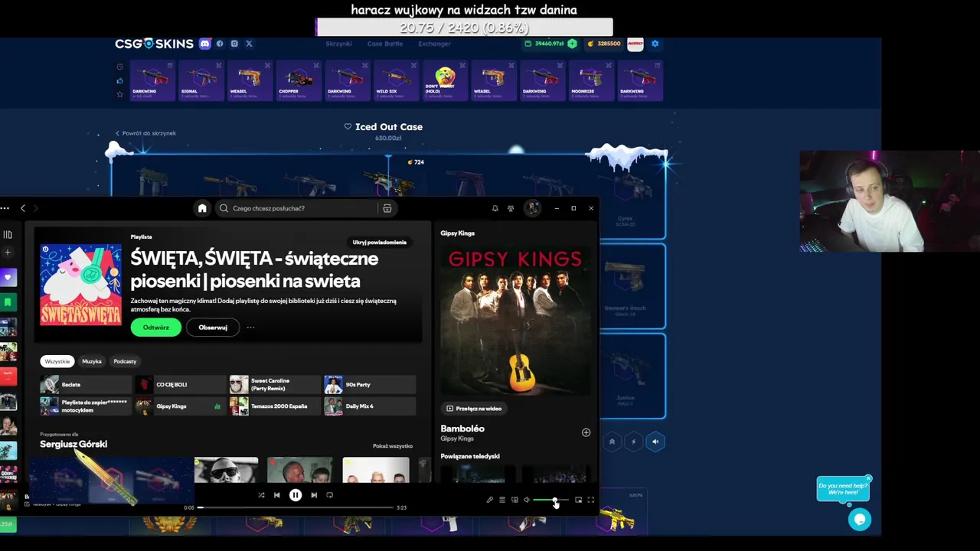Open Spotify notifications bell

coord(495,208)
